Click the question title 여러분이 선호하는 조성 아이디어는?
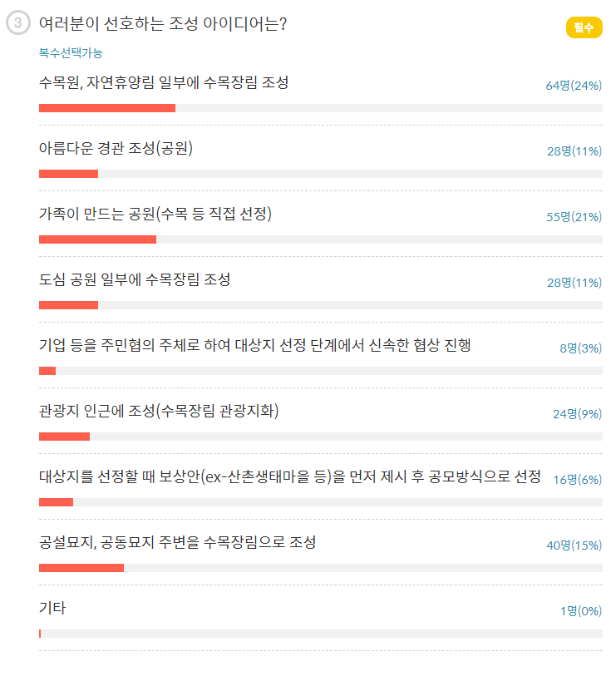Viewport: 616px width, 681px height. (163, 24)
